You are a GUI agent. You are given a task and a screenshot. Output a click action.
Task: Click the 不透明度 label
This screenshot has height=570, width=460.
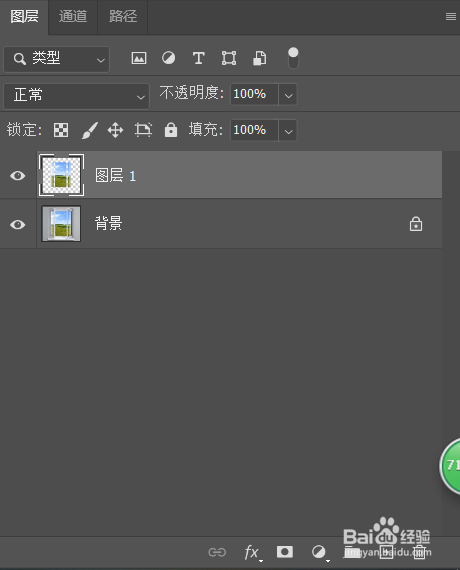(191, 93)
